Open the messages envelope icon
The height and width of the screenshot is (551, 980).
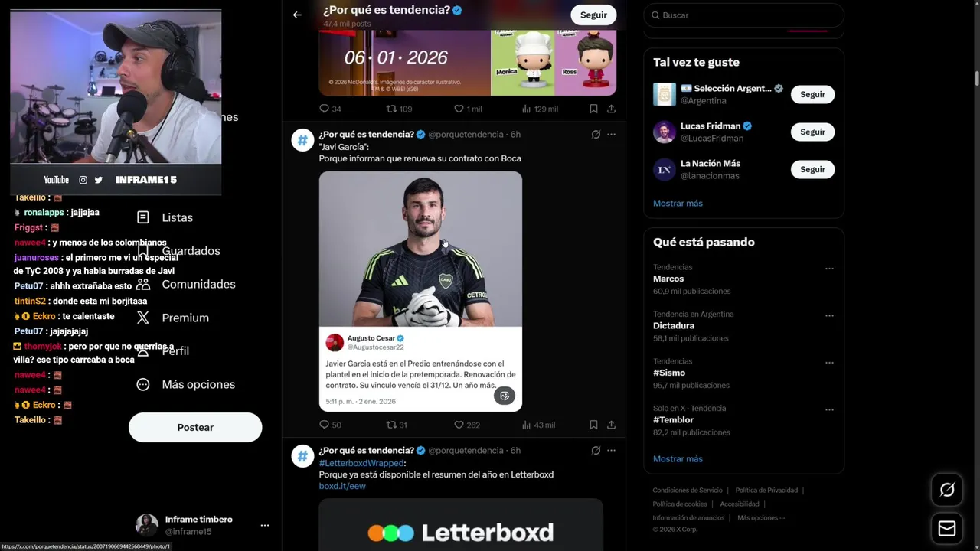947,529
